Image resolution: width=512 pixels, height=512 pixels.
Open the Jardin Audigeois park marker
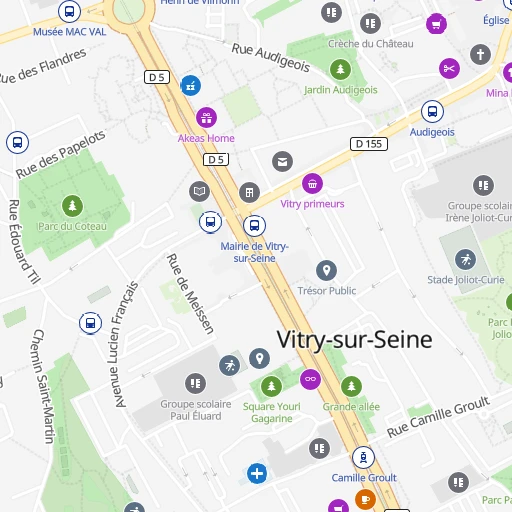340,69
